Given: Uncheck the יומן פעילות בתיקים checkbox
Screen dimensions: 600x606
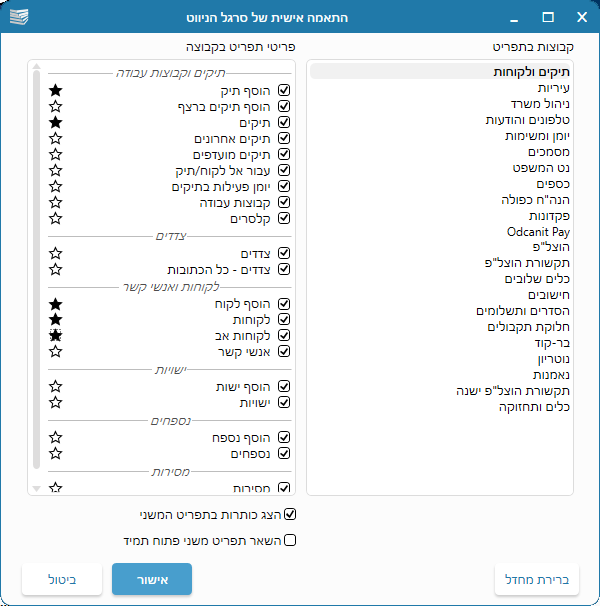Looking at the screenshot, I should [285, 187].
